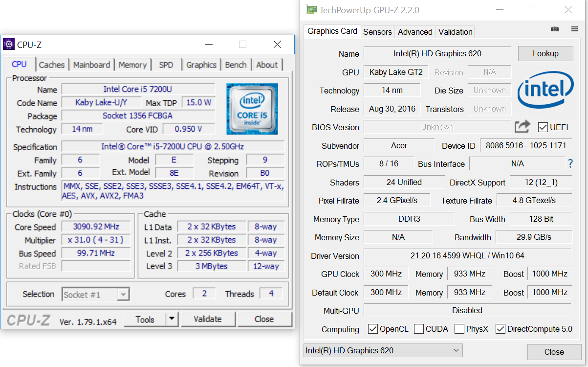Viewport: 588px width, 367px height.
Task: Select the Graphics Card tab in GPU-Z
Action: click(x=332, y=31)
